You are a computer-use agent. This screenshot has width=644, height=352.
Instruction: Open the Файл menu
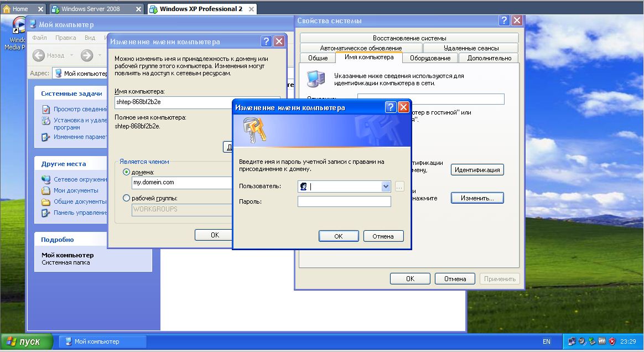39,38
